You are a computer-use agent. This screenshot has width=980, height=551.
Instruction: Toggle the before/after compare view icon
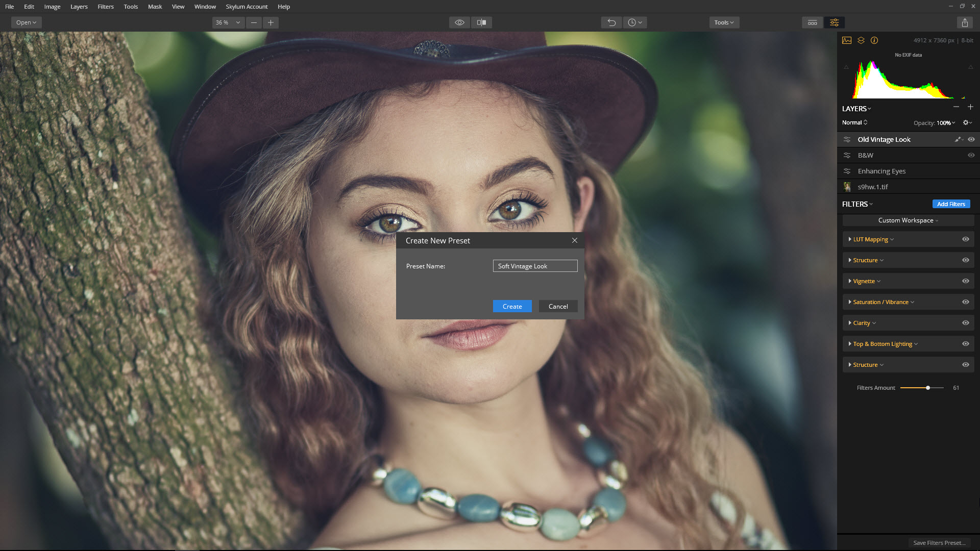(x=481, y=22)
